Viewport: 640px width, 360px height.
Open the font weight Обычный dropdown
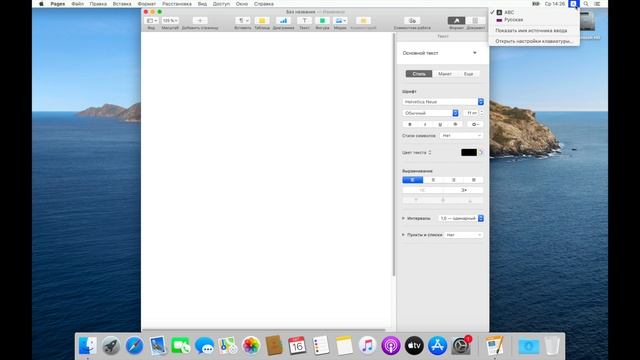coord(430,113)
